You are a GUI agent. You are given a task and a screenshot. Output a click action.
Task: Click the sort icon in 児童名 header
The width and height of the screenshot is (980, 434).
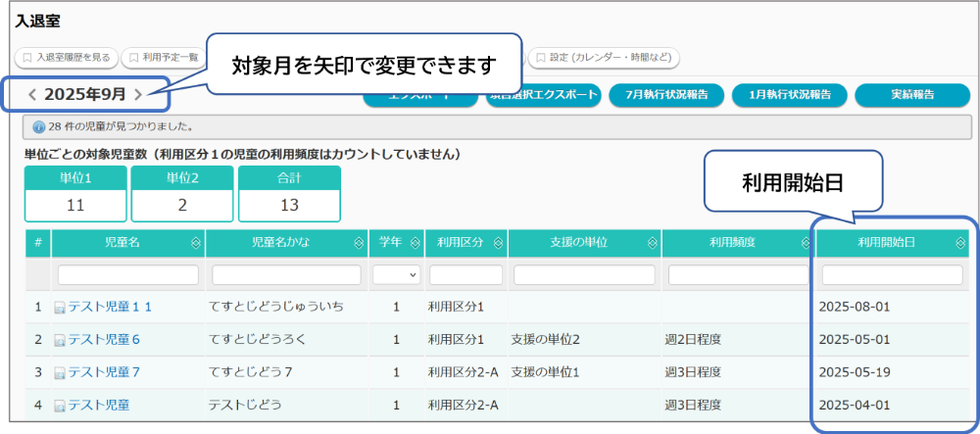pyautogui.click(x=194, y=243)
